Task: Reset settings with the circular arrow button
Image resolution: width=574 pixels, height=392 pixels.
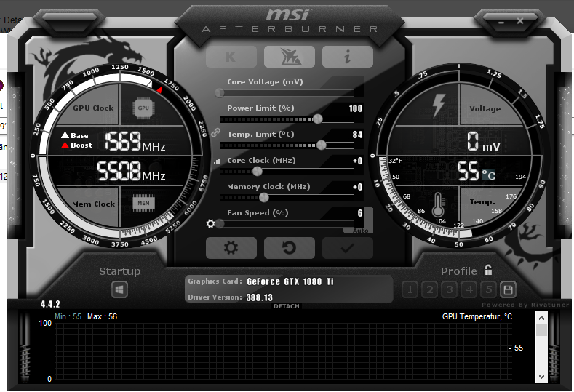Action: pos(290,248)
